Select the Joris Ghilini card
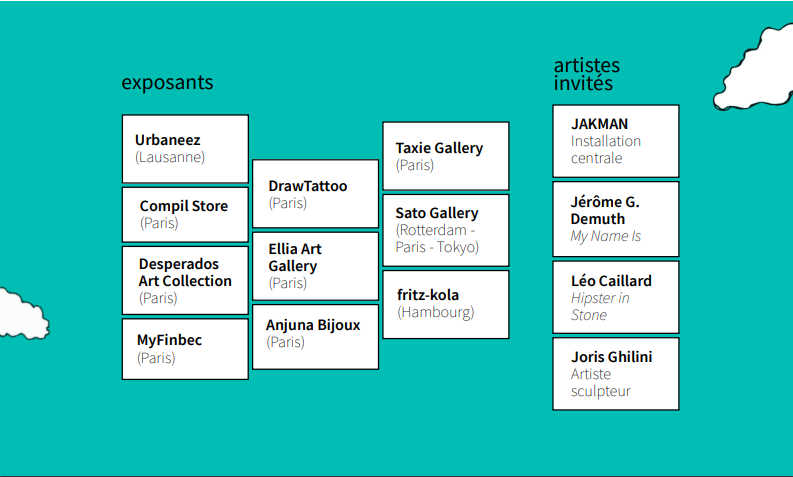 [615, 373]
